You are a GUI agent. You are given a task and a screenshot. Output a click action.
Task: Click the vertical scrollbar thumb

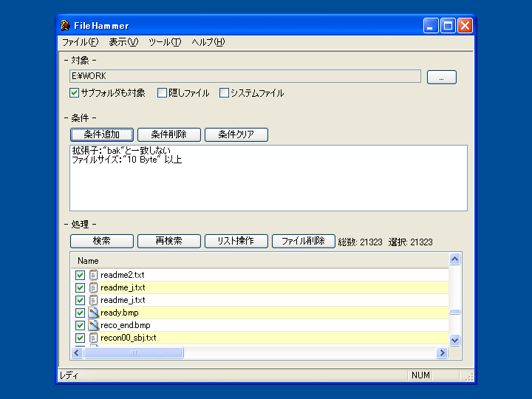454,312
